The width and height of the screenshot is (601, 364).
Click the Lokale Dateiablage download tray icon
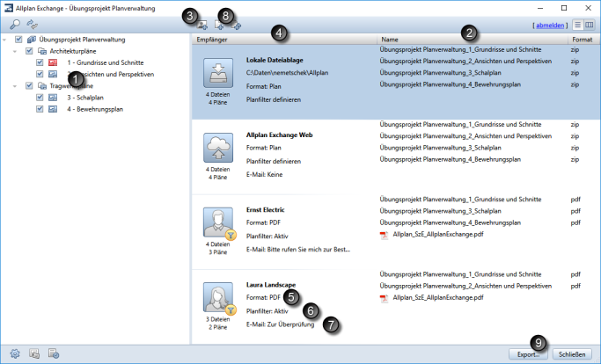(216, 72)
